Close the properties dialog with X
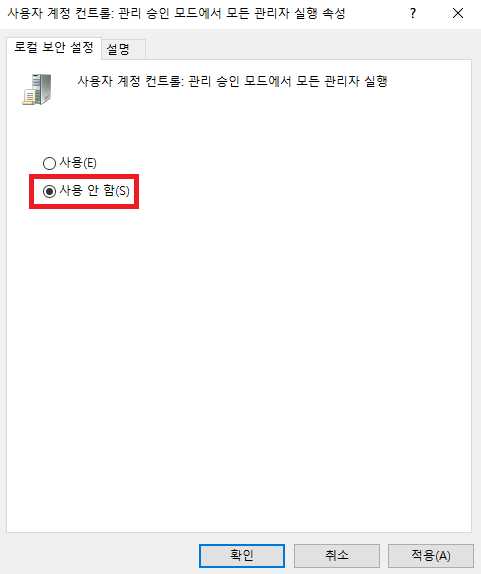The image size is (481, 574). tap(458, 14)
